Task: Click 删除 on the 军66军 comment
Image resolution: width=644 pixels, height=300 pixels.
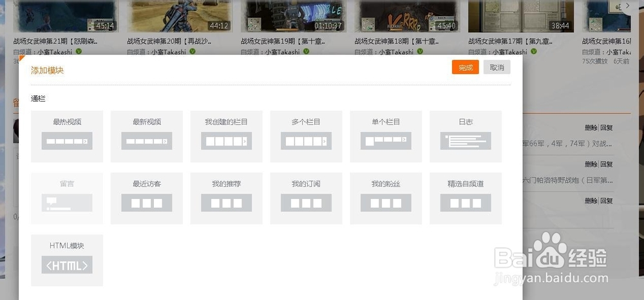Action: (591, 127)
